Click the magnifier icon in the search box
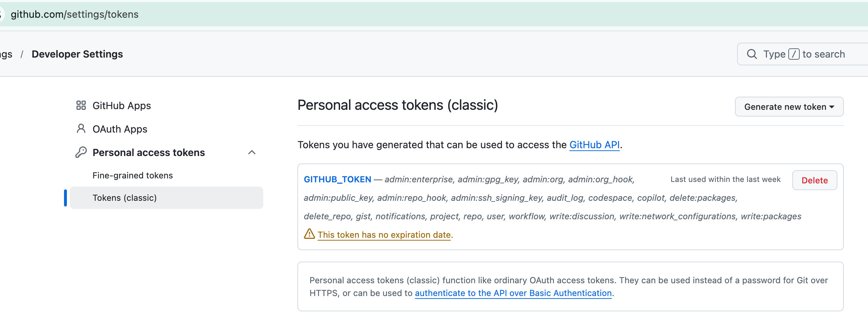 pos(752,54)
